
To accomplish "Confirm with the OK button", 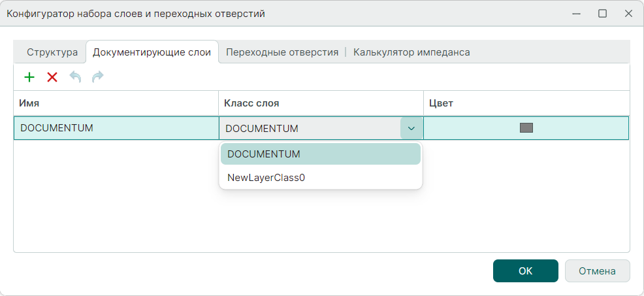I will point(525,271).
